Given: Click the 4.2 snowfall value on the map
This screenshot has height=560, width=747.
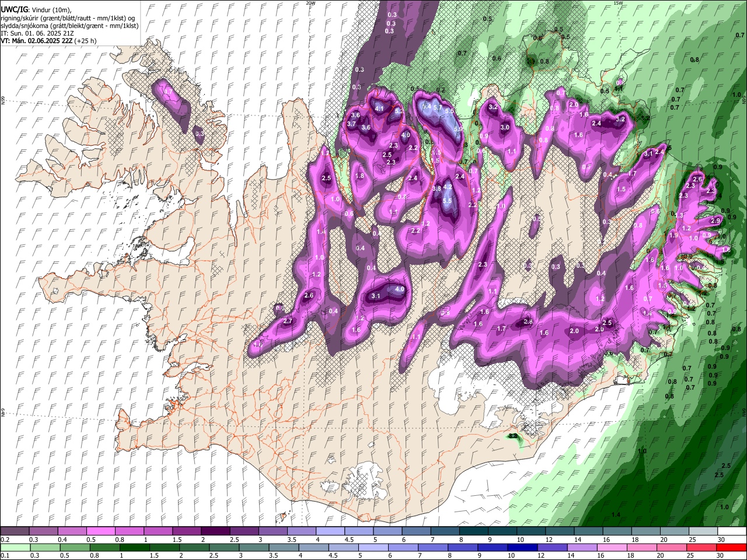Looking at the screenshot, I should click(x=448, y=187).
